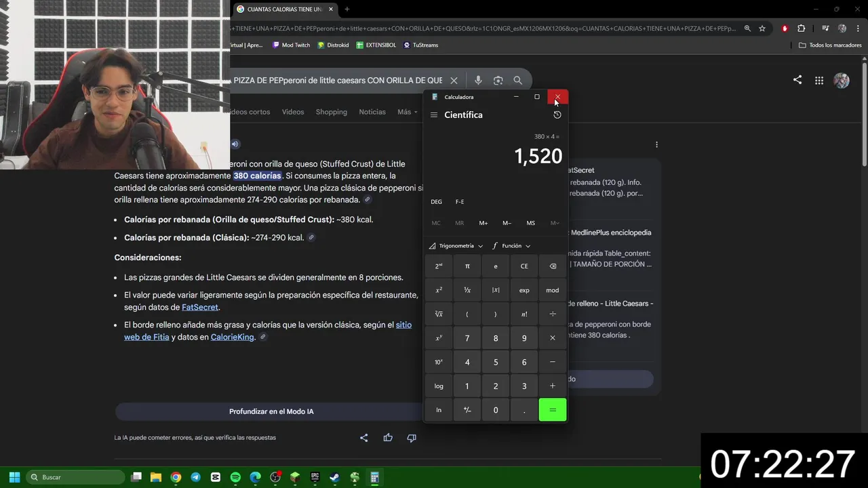Click the MS memory store button
The width and height of the screenshot is (868, 488).
(x=531, y=223)
